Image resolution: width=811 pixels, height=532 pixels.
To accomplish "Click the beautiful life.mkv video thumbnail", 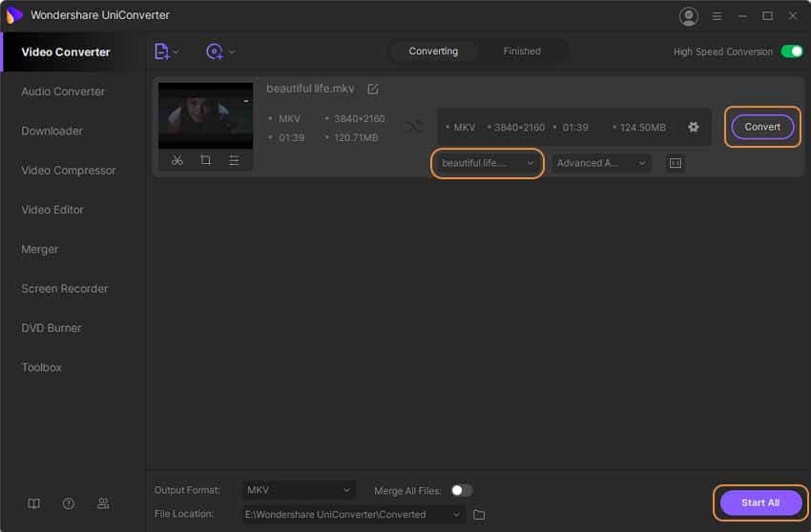I will tap(205, 115).
